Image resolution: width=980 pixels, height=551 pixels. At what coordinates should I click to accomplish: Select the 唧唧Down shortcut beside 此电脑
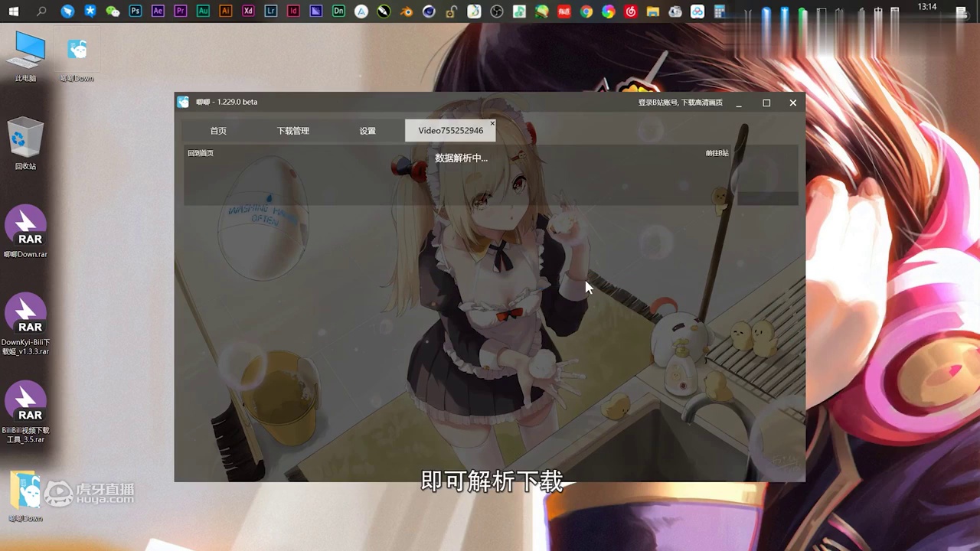point(77,60)
